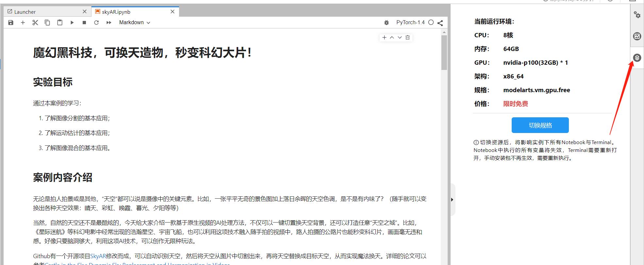644x265 pixels.
Task: Click the nvidia-p100(32GB) * 1 GPU value
Action: pyautogui.click(x=536, y=63)
